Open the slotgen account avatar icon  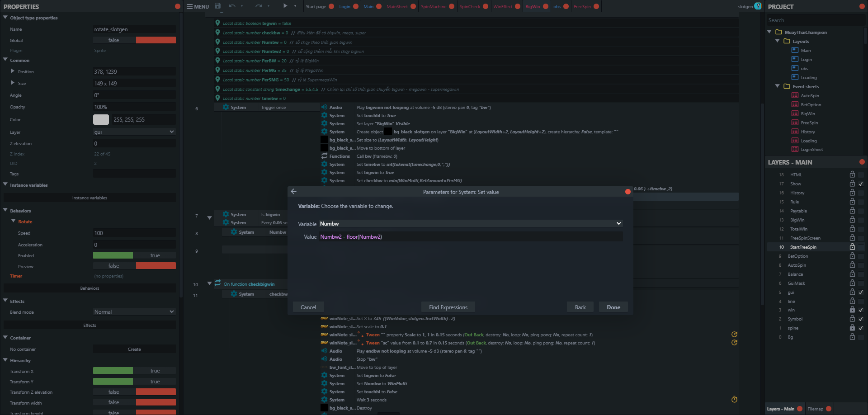(x=758, y=6)
